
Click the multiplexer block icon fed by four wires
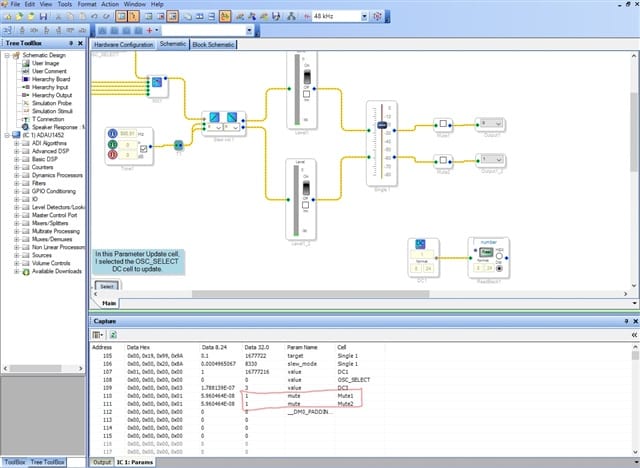click(157, 83)
